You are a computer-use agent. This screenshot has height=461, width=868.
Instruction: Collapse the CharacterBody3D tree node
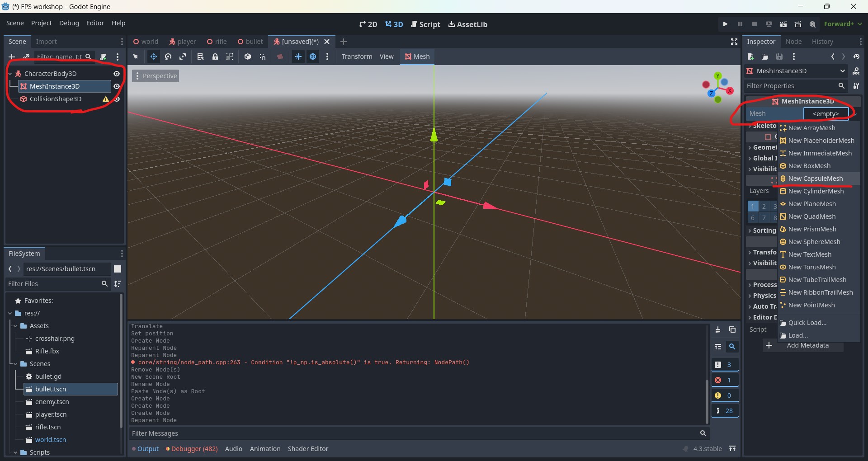pos(10,74)
